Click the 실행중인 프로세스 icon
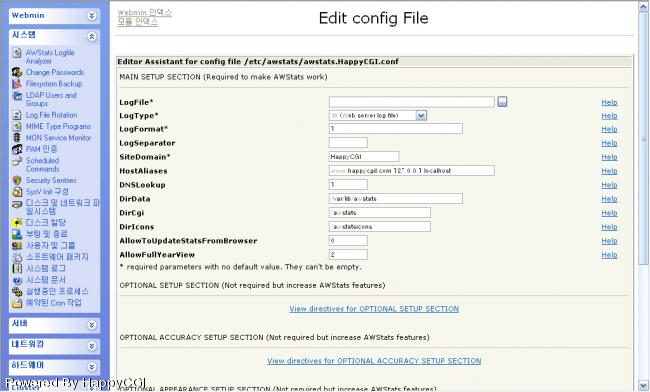Screen dimensions: 650x392 (x=17, y=292)
